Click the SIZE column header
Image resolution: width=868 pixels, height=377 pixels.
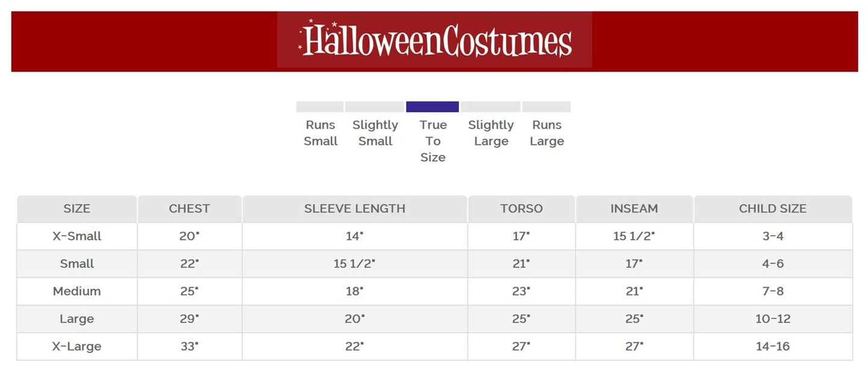tap(77, 209)
